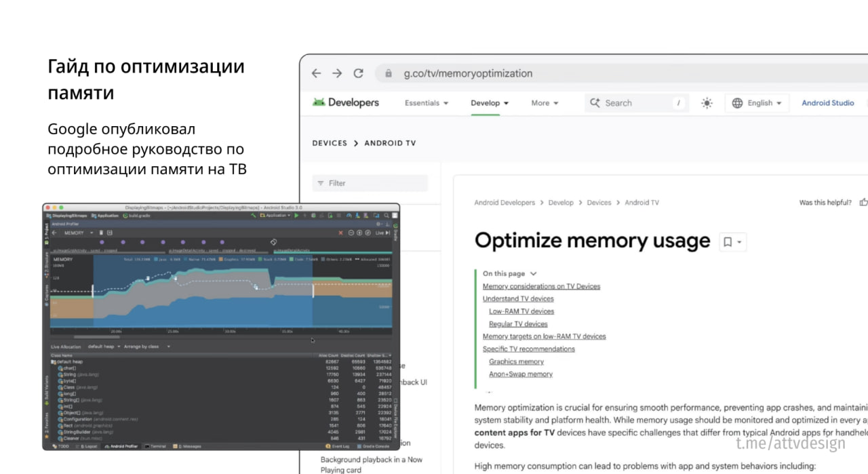Image resolution: width=868 pixels, height=474 pixels.
Task: Open the Messages tool window tab
Action: point(187,446)
